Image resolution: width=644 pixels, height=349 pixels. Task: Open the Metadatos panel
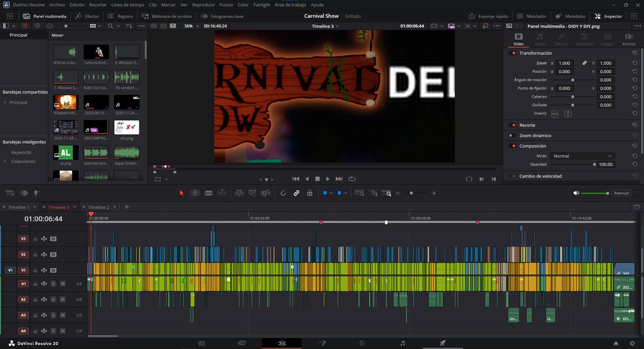570,16
